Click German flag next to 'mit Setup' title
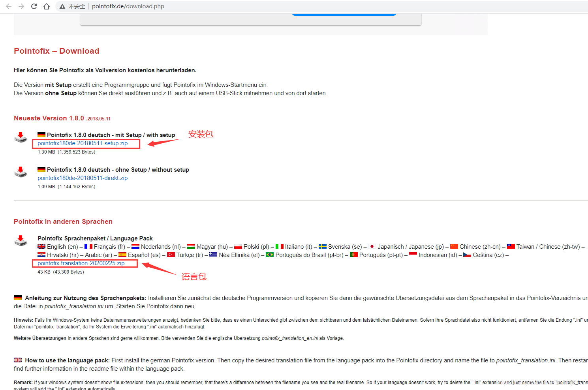This screenshot has width=588, height=390. click(41, 135)
